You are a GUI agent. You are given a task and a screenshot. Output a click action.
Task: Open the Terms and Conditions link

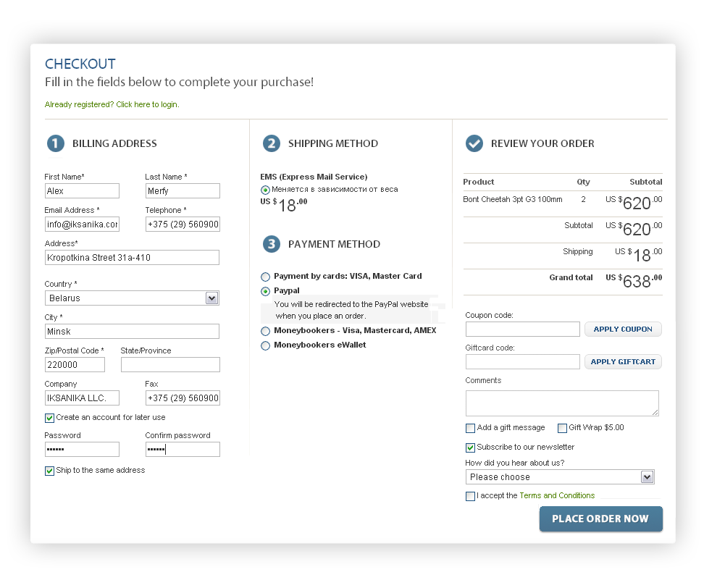point(557,496)
